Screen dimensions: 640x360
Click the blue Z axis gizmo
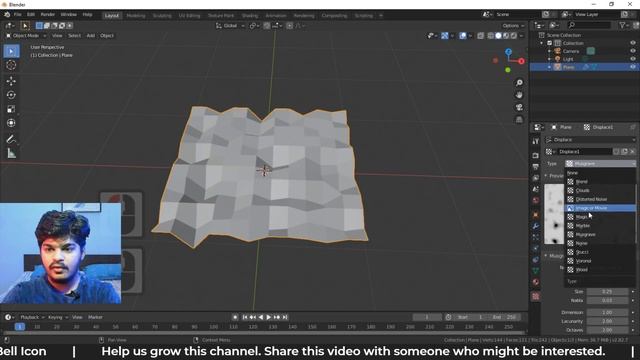point(508,52)
